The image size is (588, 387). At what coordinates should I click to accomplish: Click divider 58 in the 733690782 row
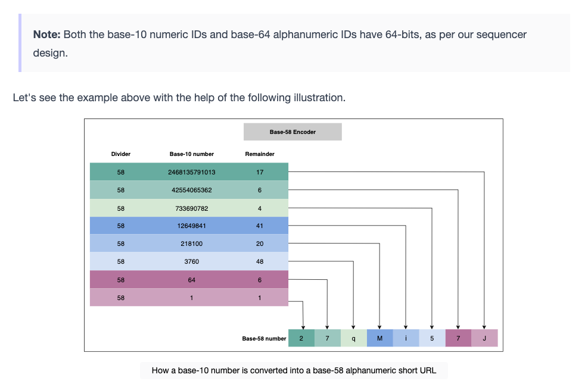(121, 208)
